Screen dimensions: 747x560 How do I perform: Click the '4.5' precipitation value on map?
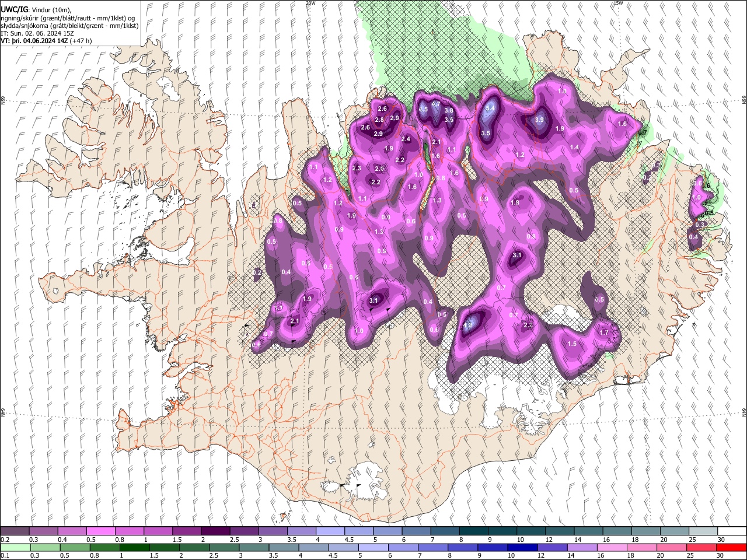[x=423, y=110]
